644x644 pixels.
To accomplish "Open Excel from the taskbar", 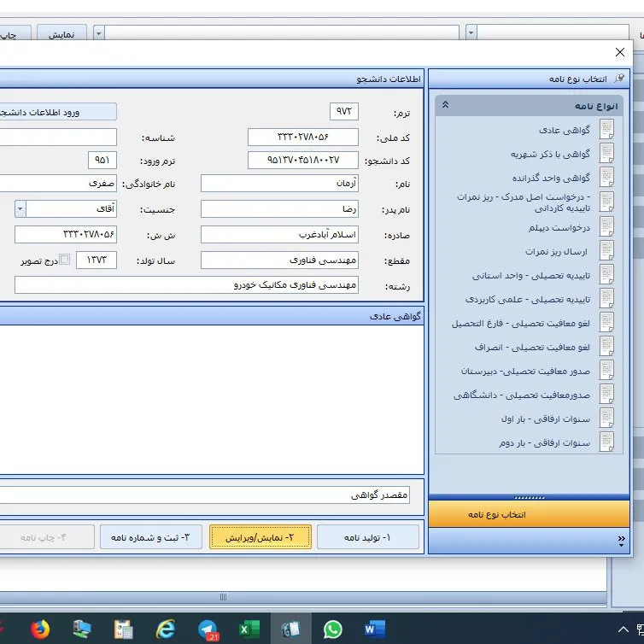I will [x=249, y=629].
